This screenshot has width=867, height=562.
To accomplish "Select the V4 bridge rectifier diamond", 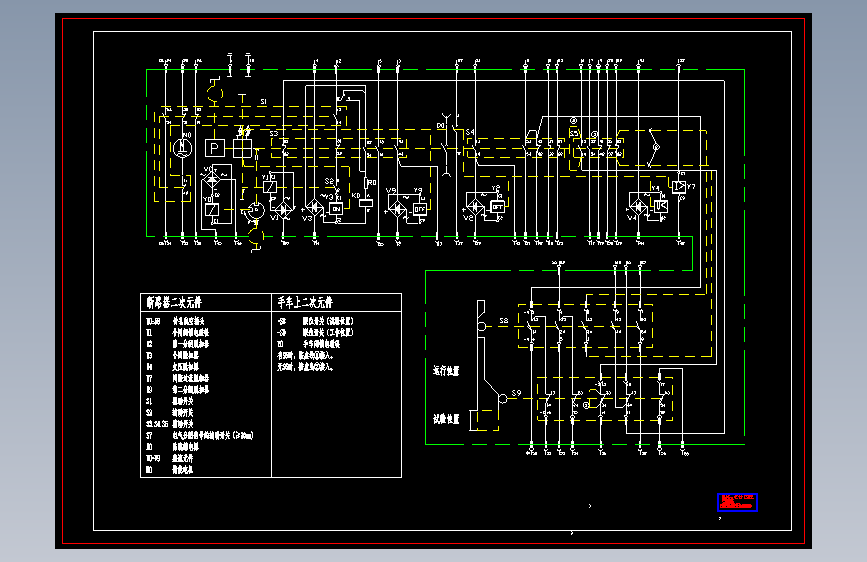I will point(639,207).
